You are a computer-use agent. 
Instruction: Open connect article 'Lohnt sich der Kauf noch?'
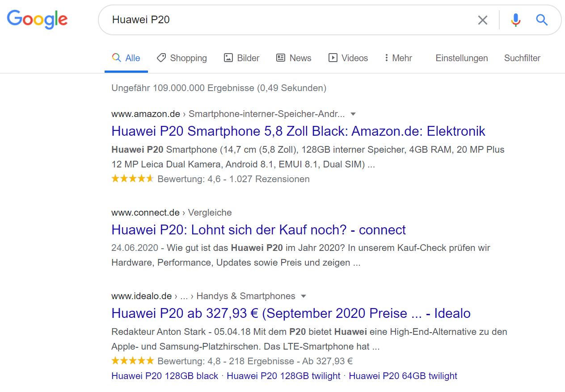[x=258, y=230]
